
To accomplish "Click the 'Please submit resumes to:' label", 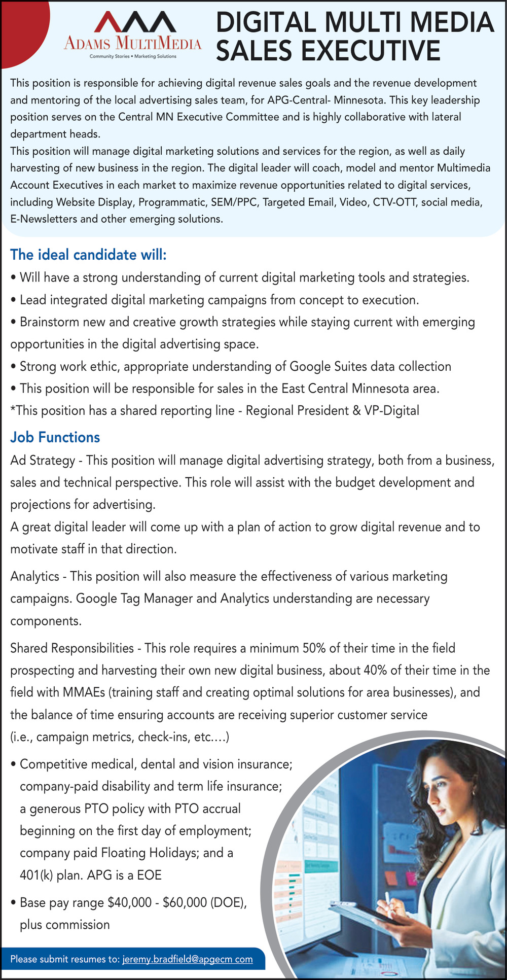I will [65, 959].
